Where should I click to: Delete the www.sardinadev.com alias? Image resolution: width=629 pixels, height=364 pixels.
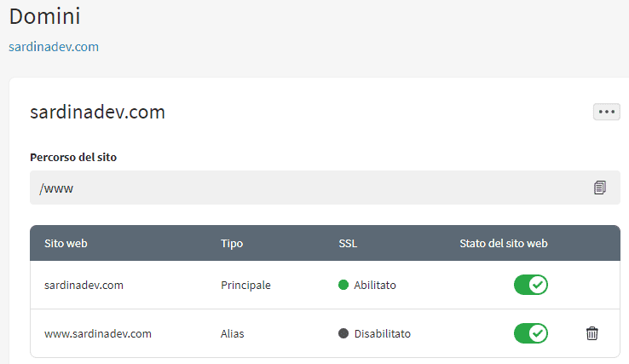[592, 333]
